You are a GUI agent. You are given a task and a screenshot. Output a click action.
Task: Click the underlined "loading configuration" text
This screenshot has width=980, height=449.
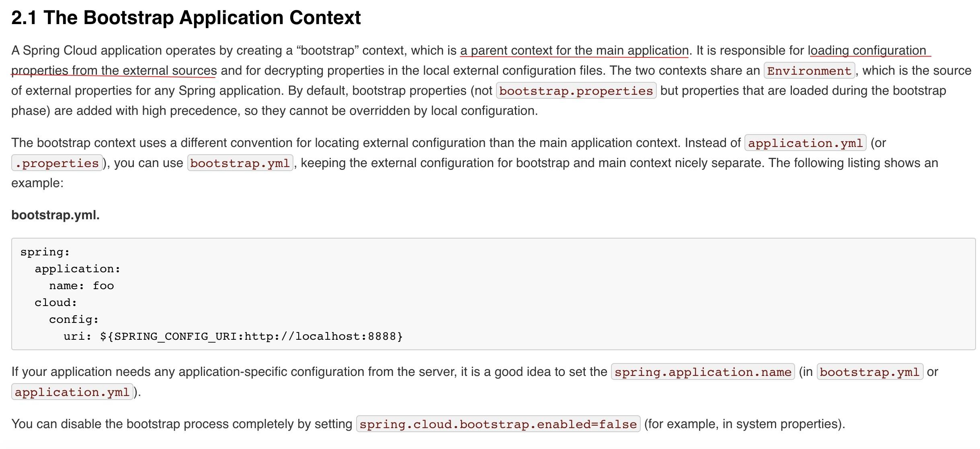point(868,51)
